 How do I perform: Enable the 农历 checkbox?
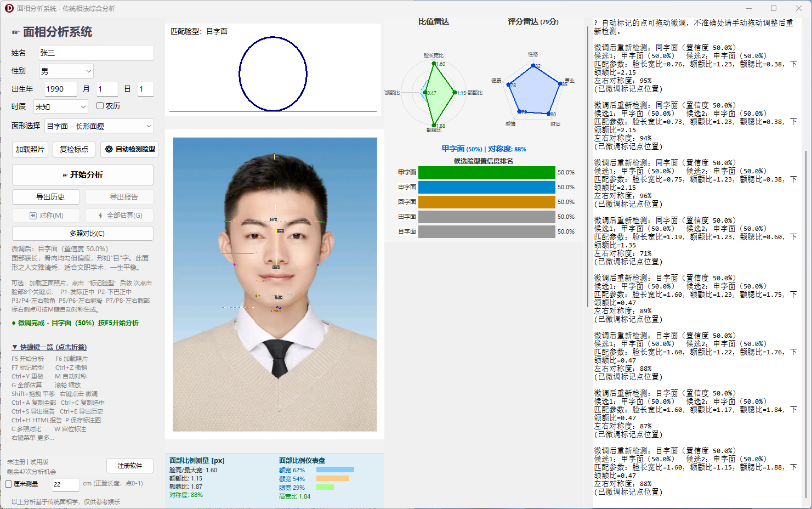point(100,106)
